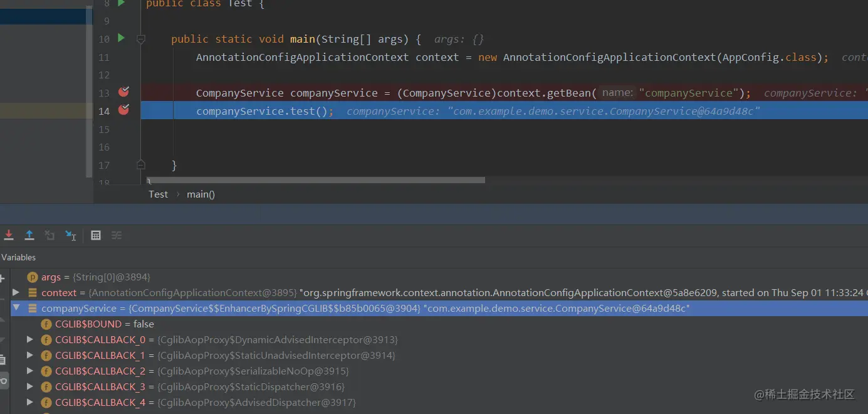Expand the CGLIB$CALLBACK_3 field
Screen dimensions: 868x414
tap(30, 386)
